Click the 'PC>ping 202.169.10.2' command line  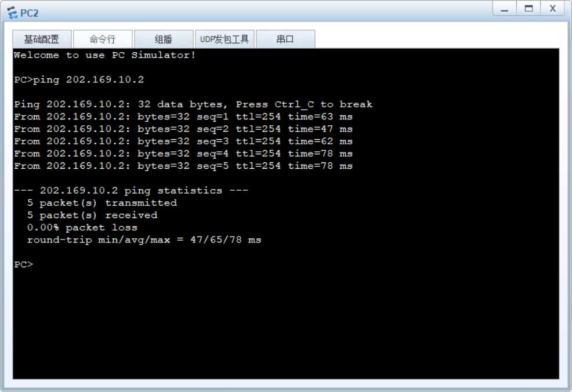tap(79, 79)
